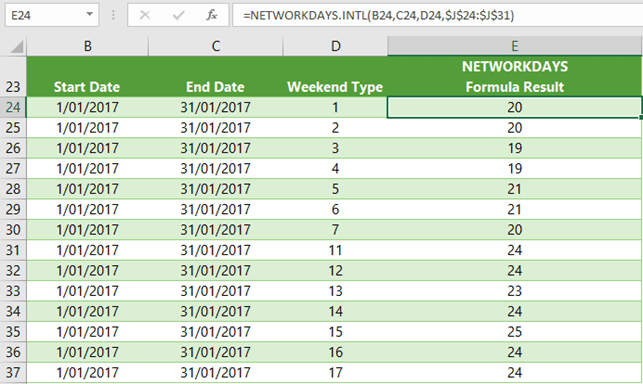This screenshot has height=384, width=643.
Task: Select result cell in row 33 showing 23
Action: click(515, 291)
